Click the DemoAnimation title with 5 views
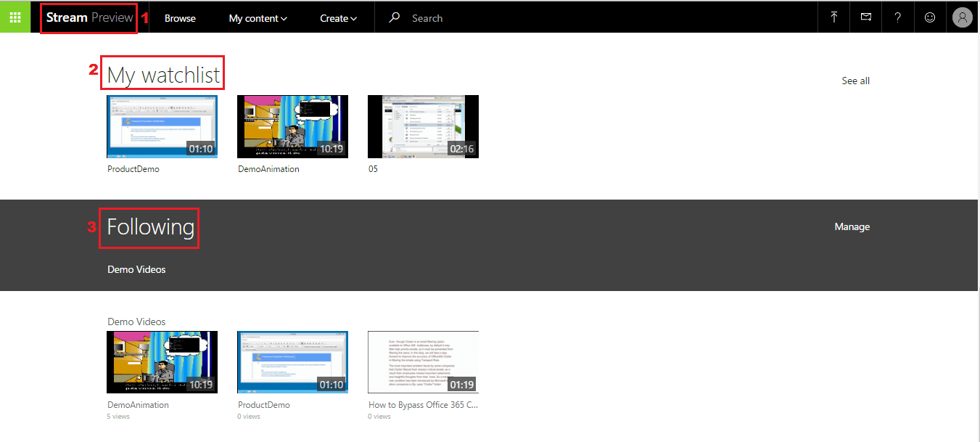980x442 pixels. tap(138, 405)
